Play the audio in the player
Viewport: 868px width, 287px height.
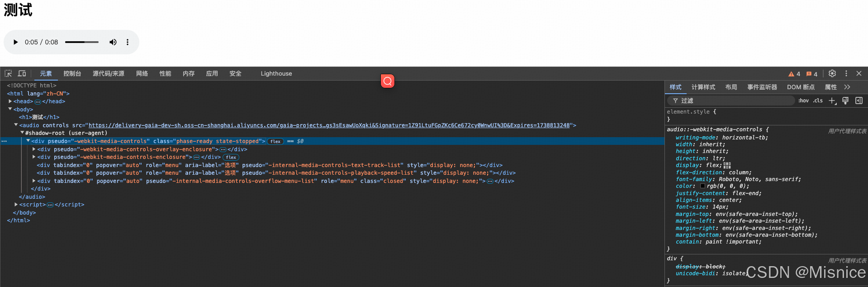pos(15,42)
